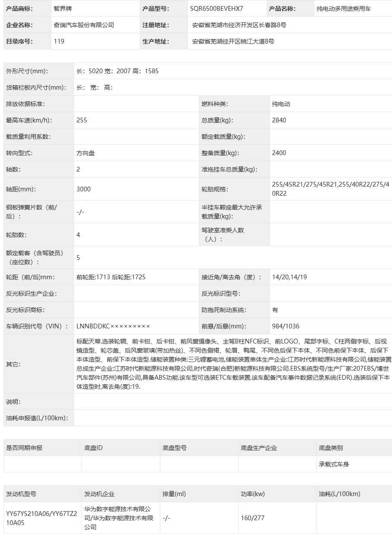
Task: Click tire spec value starting 255/45R21
Action: pos(331,189)
